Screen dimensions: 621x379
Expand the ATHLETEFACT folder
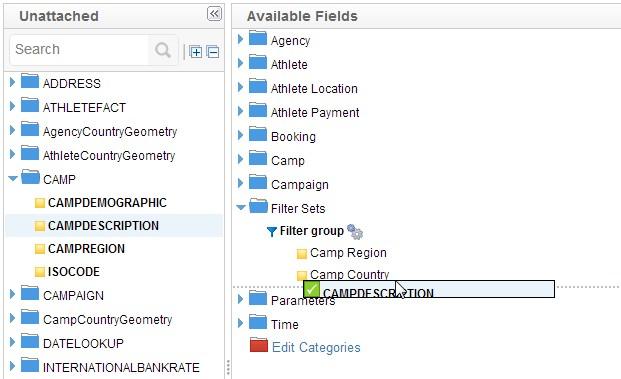(x=12, y=106)
